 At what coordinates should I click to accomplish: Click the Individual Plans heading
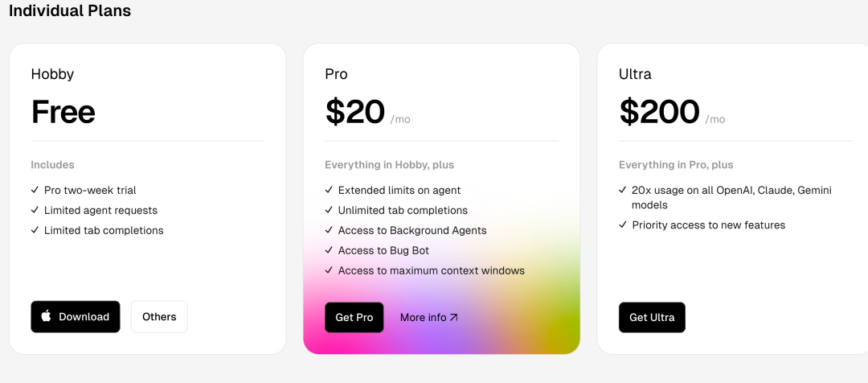[70, 10]
